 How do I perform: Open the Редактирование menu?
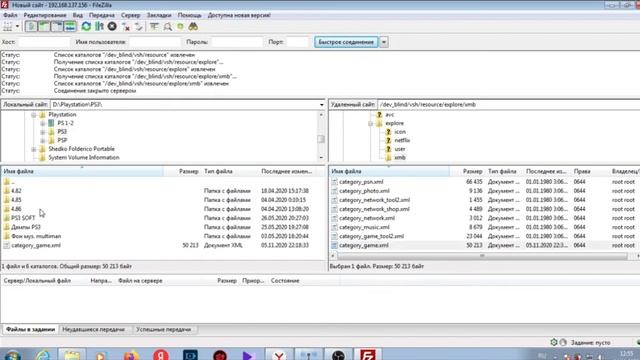[45, 15]
